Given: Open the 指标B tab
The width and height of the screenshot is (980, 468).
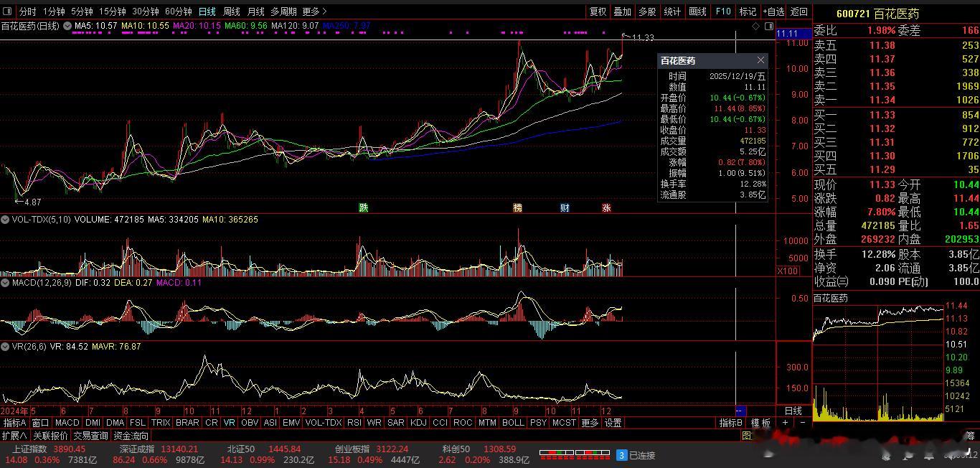Looking at the screenshot, I should click(731, 423).
